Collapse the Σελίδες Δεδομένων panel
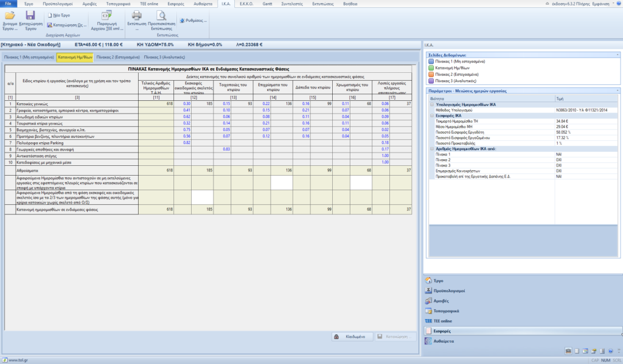 pos(618,55)
